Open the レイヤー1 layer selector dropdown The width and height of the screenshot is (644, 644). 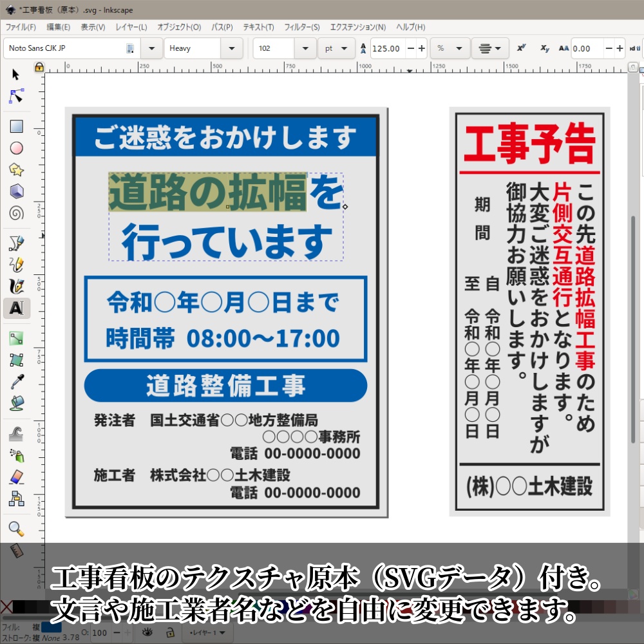pos(207,632)
